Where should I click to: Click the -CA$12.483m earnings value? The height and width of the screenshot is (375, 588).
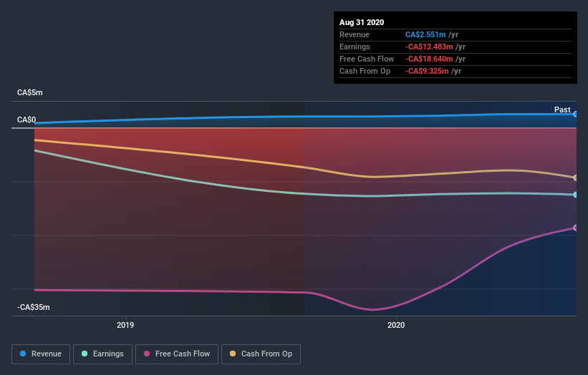[x=429, y=47]
